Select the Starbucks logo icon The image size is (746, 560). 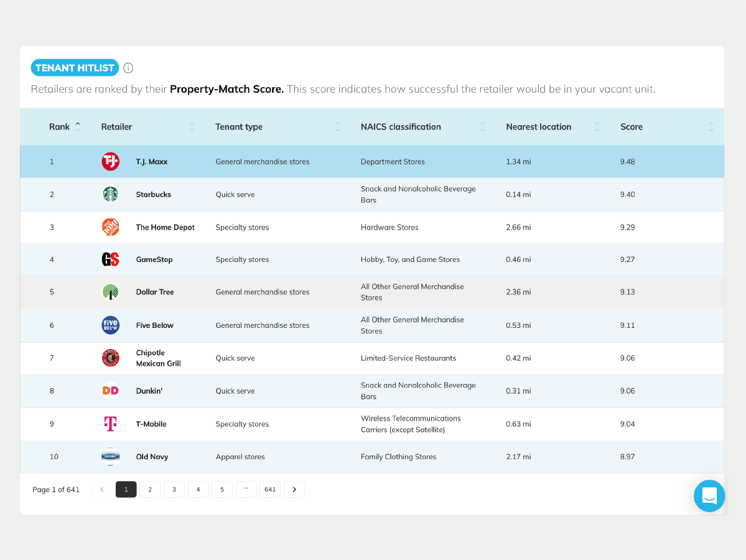click(110, 194)
